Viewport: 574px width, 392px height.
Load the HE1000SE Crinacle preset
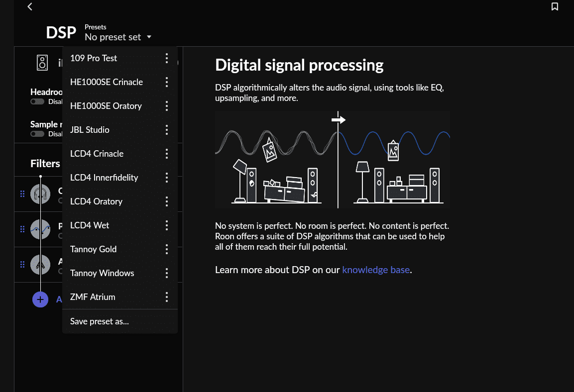click(x=106, y=82)
